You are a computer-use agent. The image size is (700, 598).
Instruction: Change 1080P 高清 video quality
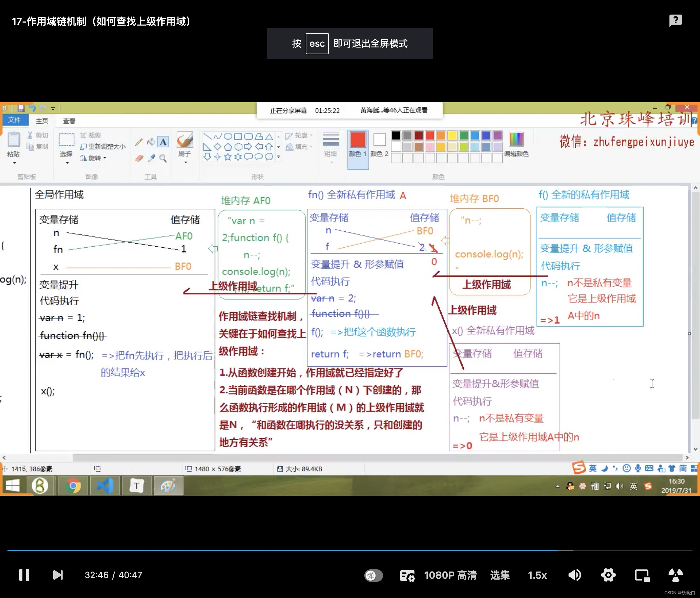450,575
